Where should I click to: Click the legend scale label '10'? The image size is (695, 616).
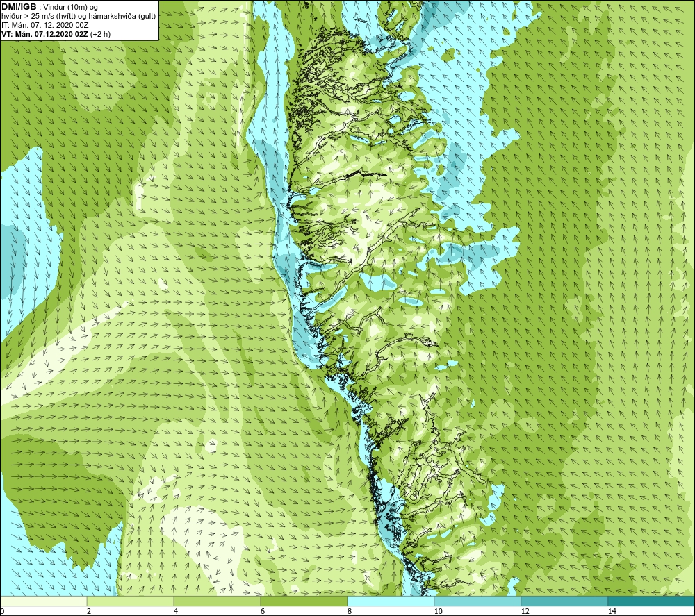click(x=438, y=611)
